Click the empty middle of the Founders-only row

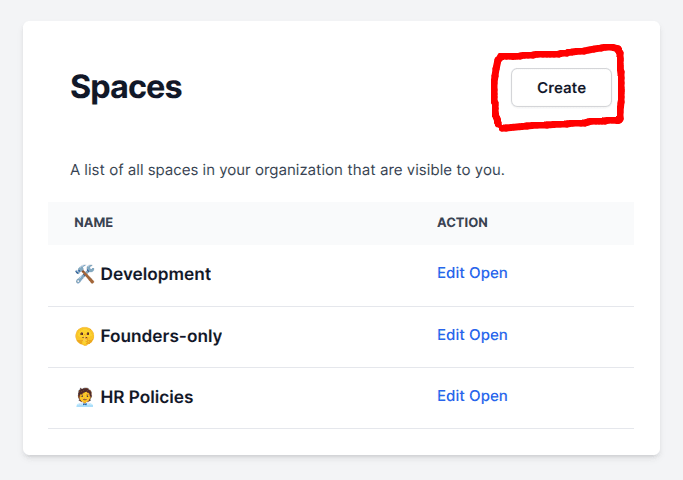tap(330, 336)
